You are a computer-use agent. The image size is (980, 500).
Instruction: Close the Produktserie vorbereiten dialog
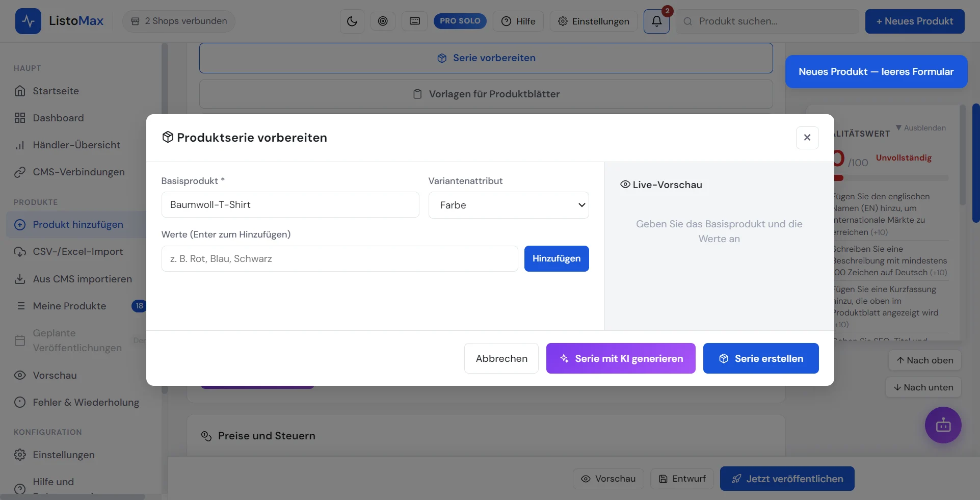point(807,138)
